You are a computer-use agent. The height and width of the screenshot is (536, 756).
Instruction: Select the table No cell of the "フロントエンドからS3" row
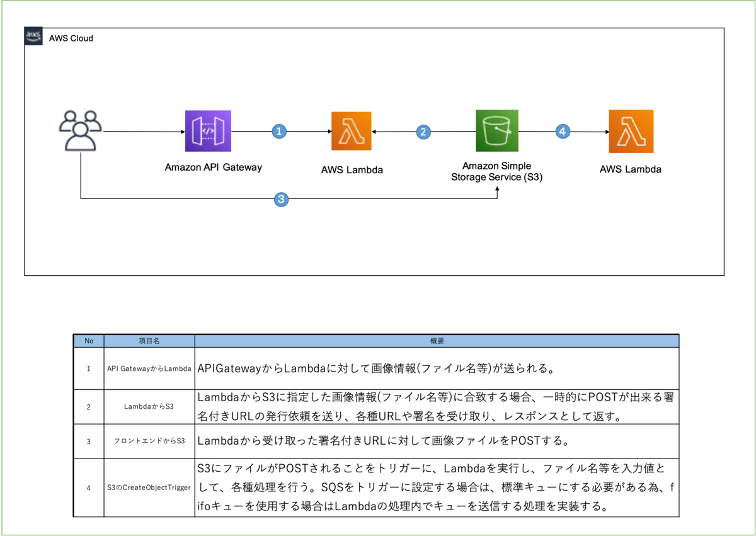pyautogui.click(x=89, y=442)
